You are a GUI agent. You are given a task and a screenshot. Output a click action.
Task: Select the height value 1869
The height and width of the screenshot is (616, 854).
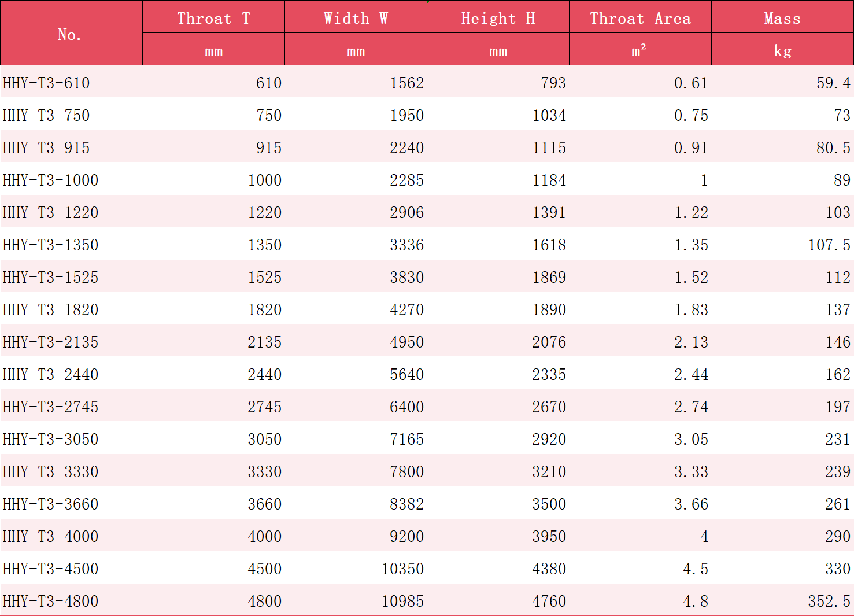[x=549, y=277]
